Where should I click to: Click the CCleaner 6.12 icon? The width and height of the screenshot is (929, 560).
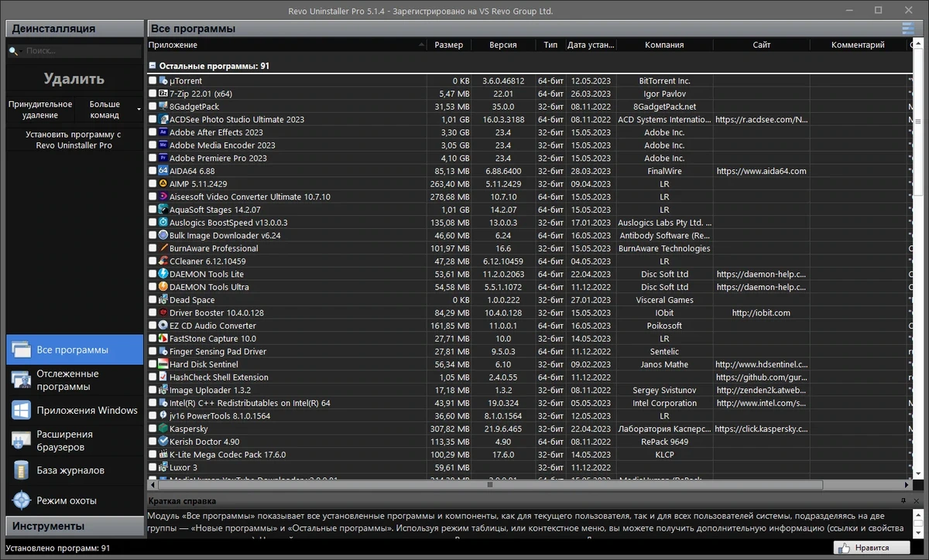163,261
